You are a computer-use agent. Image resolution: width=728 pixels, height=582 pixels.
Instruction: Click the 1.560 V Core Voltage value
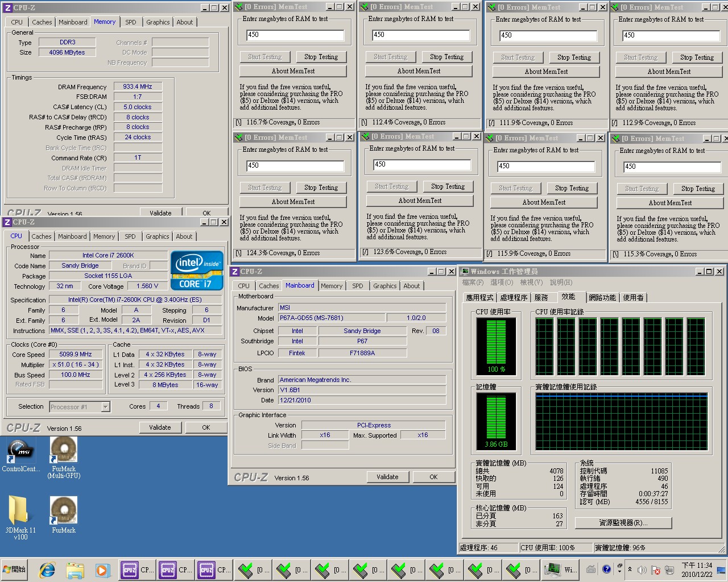tap(148, 286)
